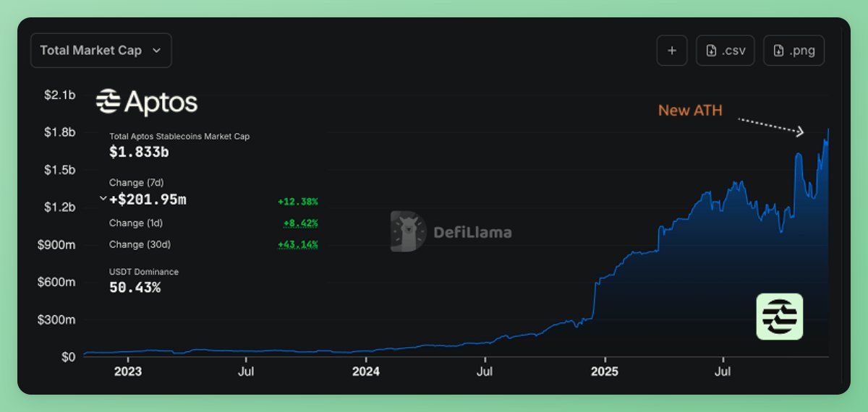The width and height of the screenshot is (868, 412).
Task: Click the $2.1b y-axis label
Action: coord(59,95)
